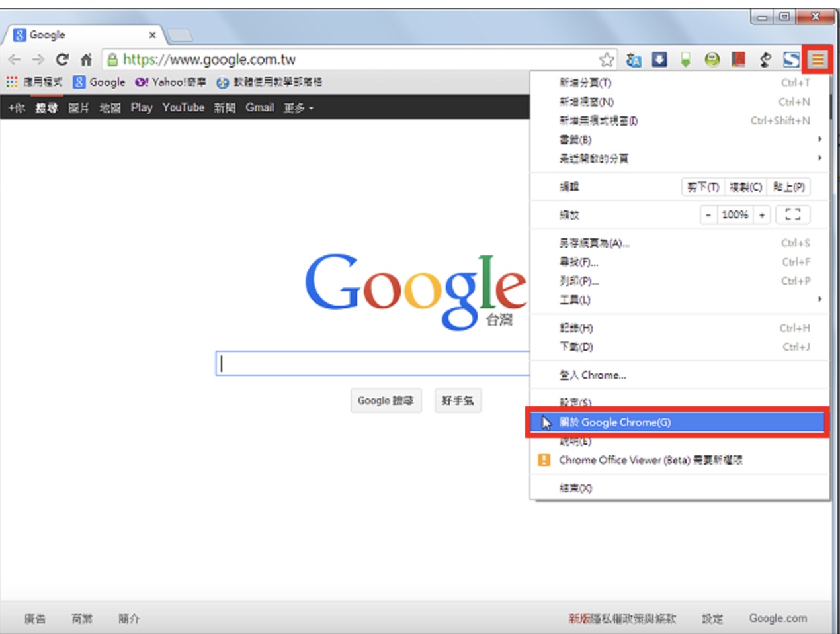The width and height of the screenshot is (840, 634).
Task: Open the YouTube link in the black bar
Action: point(183,107)
